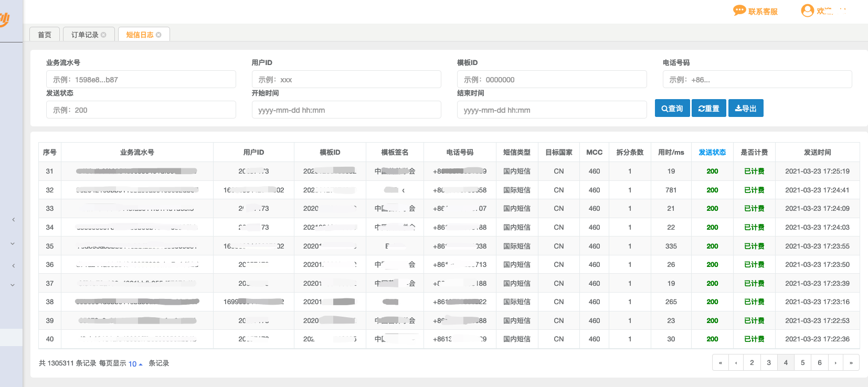
Task: Go to previous page with single-left arrow
Action: pyautogui.click(x=736, y=362)
